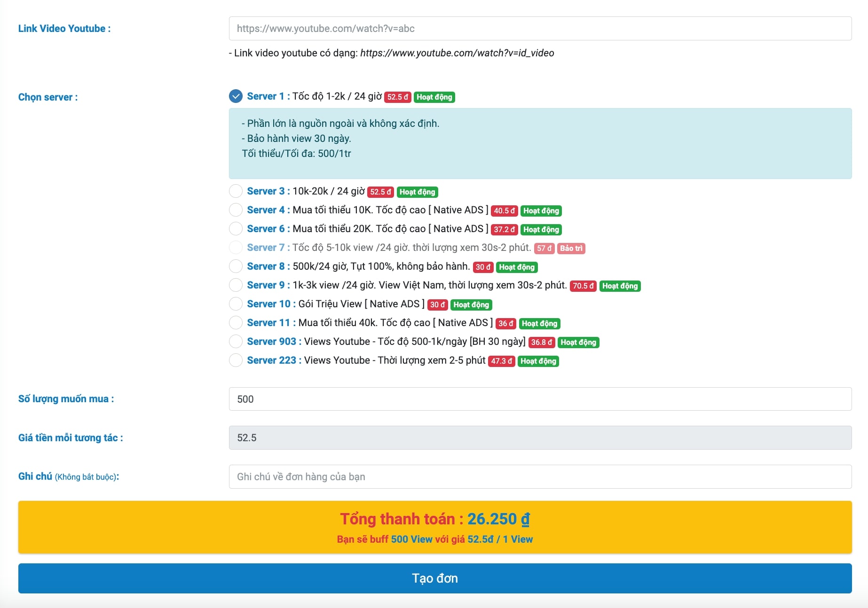Click Hoạt động status badge on Server 3
868x608 pixels.
[417, 192]
